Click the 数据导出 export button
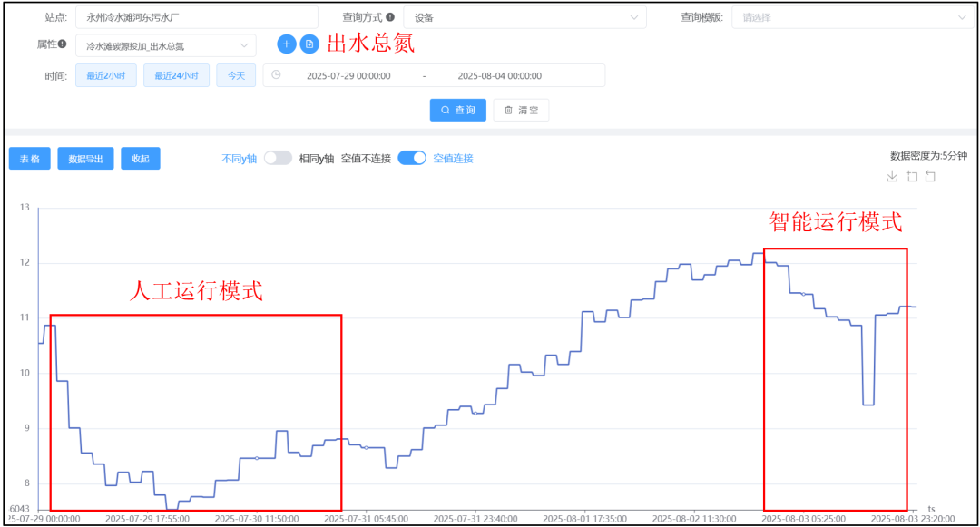 [86, 159]
